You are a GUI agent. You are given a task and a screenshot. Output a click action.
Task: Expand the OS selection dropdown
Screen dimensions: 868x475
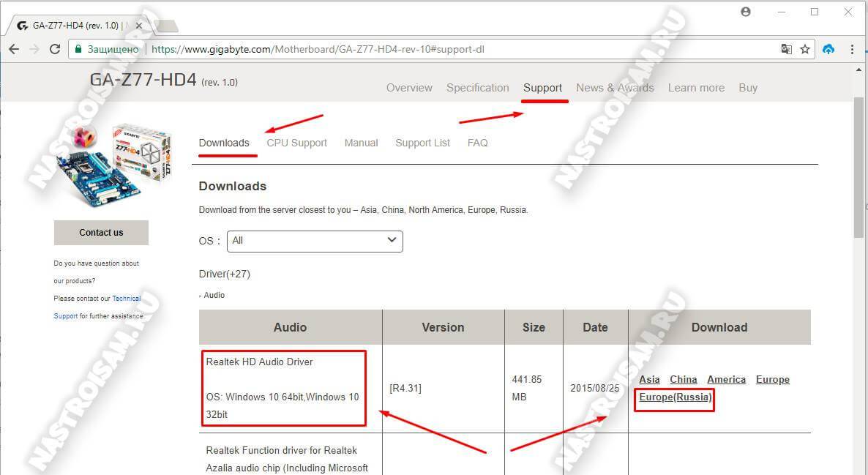tap(315, 240)
